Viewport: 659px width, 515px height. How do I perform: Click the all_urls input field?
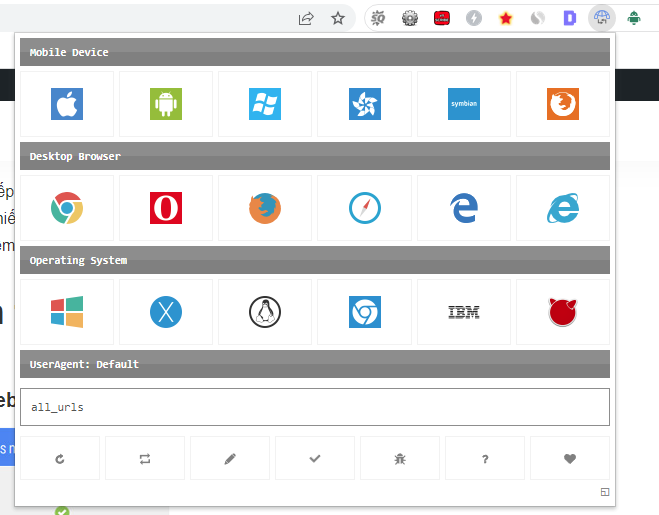(315, 407)
